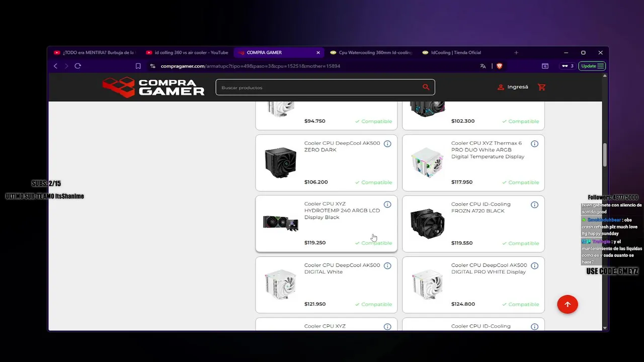This screenshot has height=362, width=644.
Task: Click the 'Cooler CPU ID-Cooling FROZN A720 BLACK' title
Action: (481, 207)
